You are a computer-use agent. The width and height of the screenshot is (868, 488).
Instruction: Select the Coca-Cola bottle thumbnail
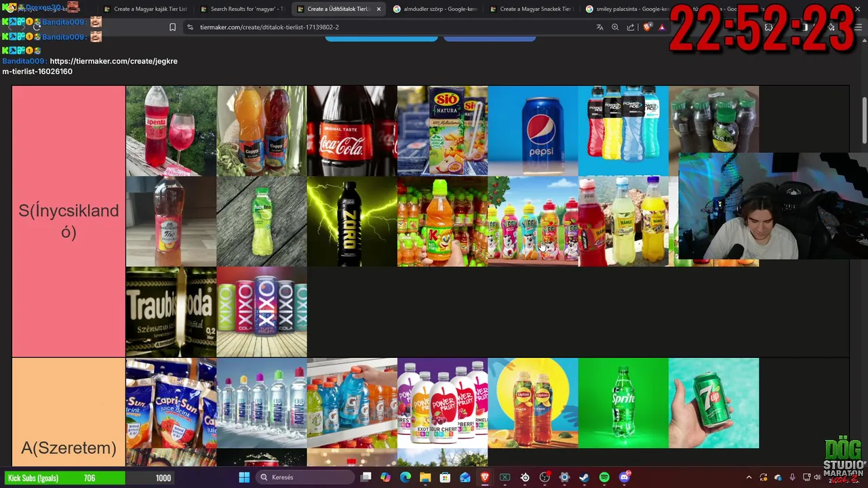tap(352, 131)
